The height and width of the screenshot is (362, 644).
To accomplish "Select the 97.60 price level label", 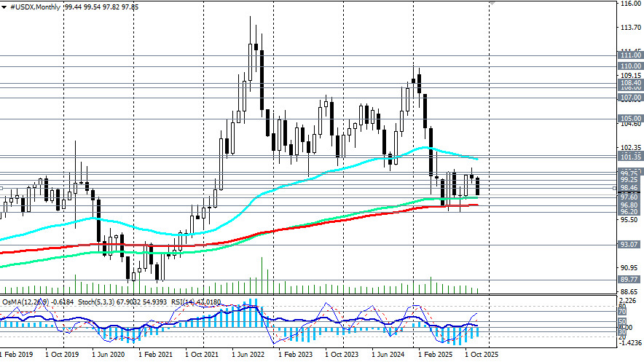I will [630, 197].
